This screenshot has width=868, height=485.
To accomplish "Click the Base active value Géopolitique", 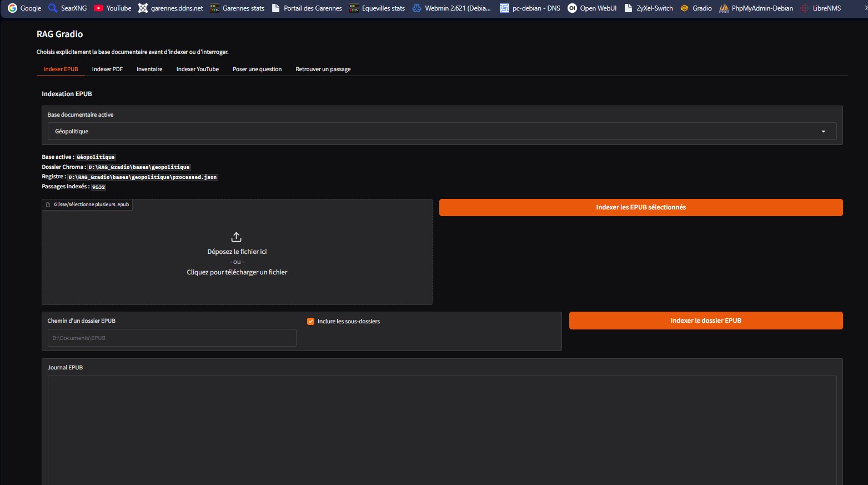I will 96,157.
